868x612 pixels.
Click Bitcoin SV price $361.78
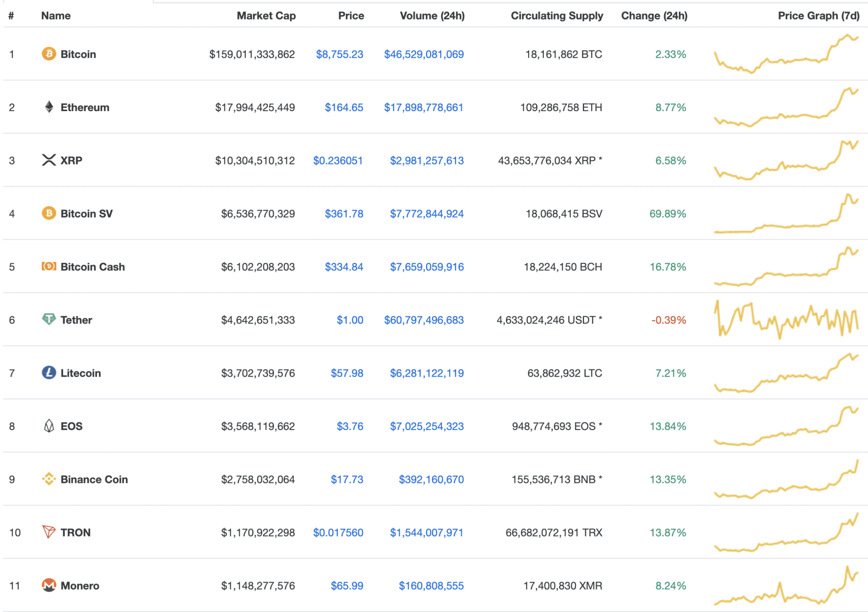[344, 214]
